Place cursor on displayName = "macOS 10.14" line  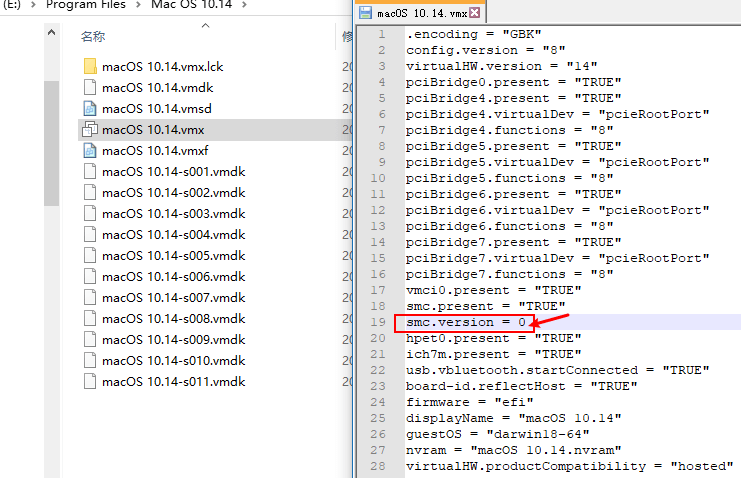513,418
